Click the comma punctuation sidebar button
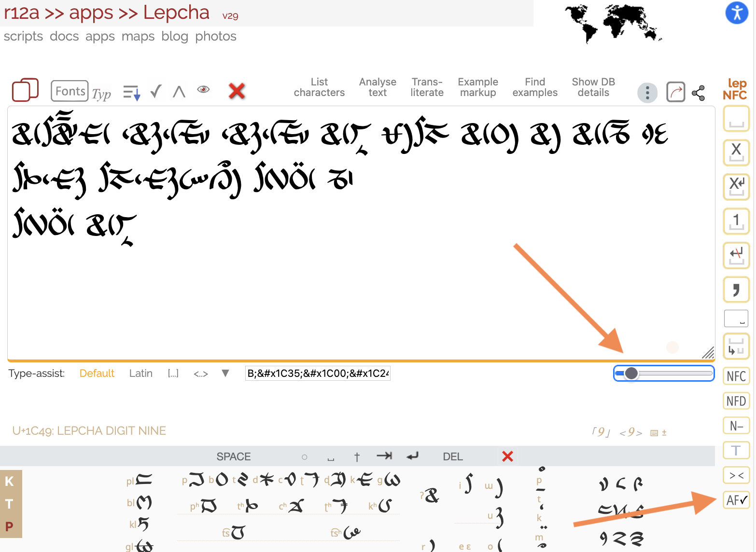Image resolution: width=756 pixels, height=552 pixels. coord(736,290)
